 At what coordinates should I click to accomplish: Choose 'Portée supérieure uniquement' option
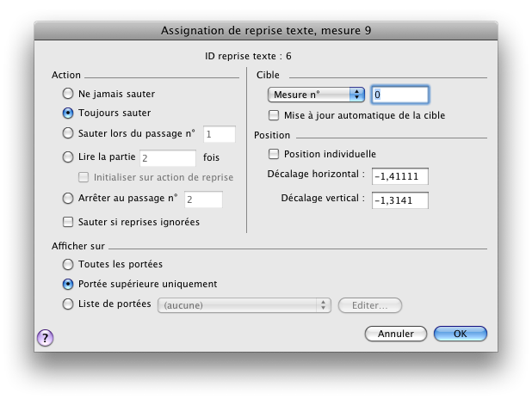[x=69, y=284]
